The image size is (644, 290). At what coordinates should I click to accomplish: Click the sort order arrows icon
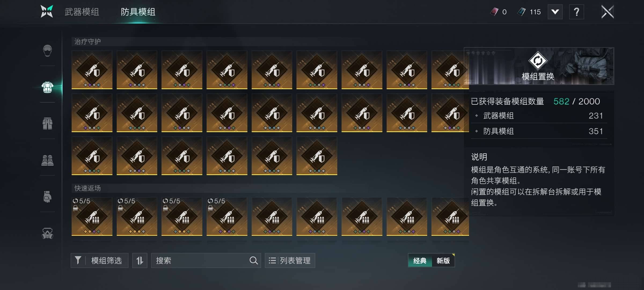(140, 260)
